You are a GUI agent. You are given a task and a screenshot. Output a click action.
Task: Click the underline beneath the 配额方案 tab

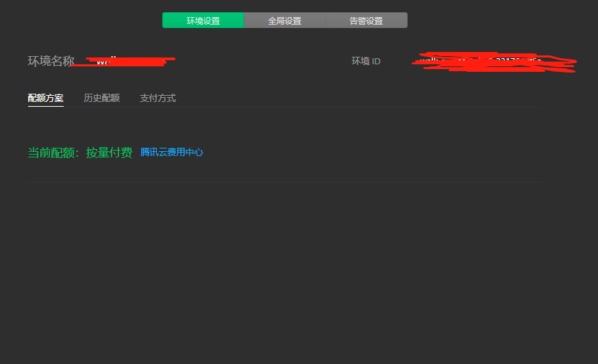pos(46,106)
